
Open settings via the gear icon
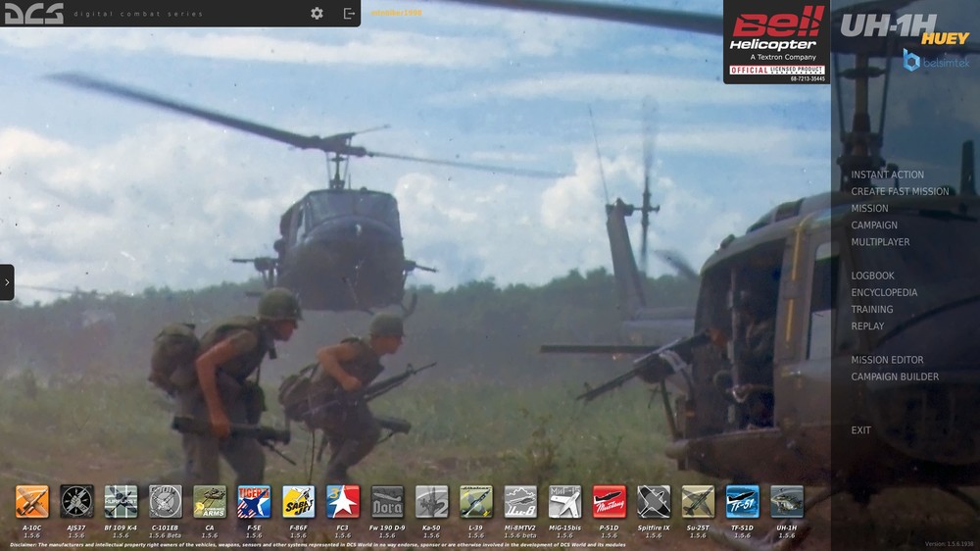point(317,13)
